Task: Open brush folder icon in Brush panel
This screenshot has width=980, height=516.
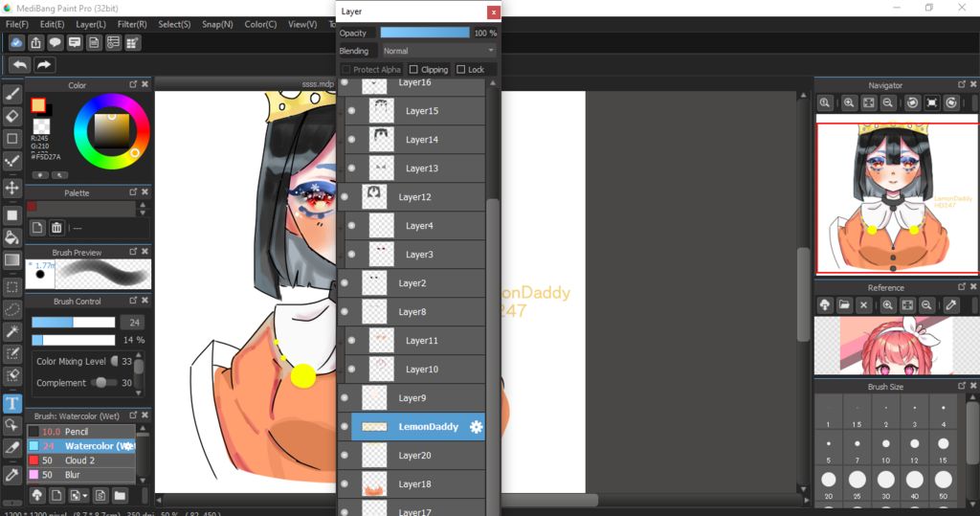Action: [120, 495]
